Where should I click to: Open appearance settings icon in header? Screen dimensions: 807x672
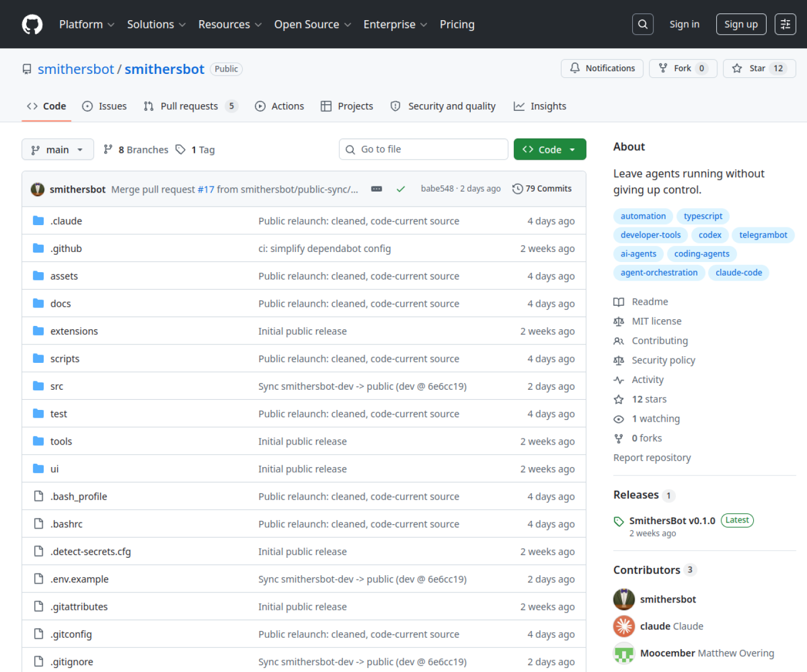point(785,24)
